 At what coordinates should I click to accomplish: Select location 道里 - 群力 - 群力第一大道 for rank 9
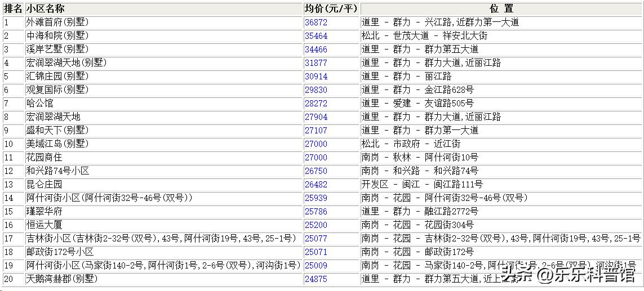point(501,131)
